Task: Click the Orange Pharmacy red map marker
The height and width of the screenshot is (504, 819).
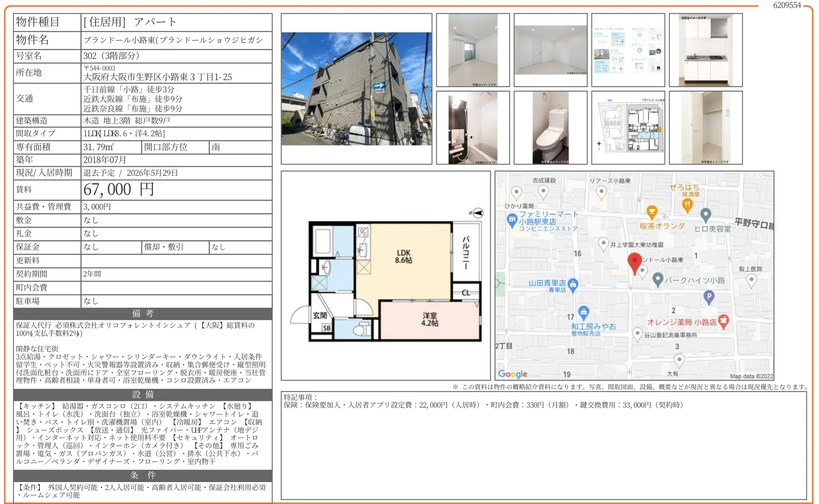Action: tap(723, 321)
